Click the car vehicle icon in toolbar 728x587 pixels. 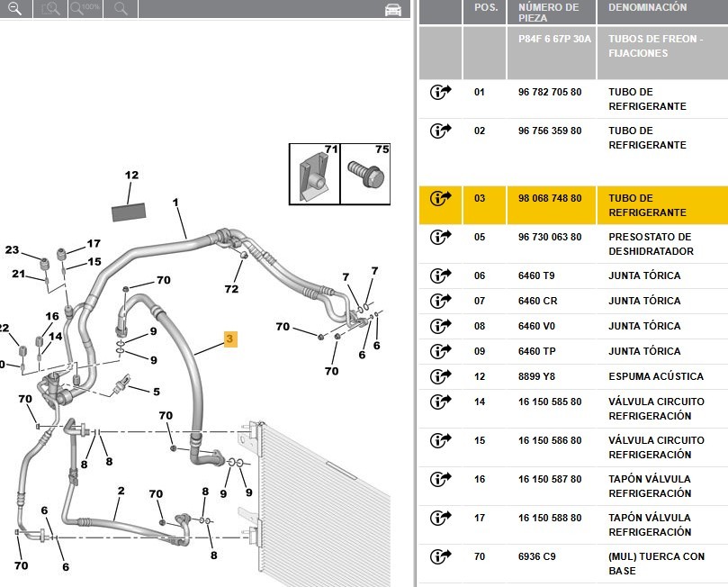(392, 10)
